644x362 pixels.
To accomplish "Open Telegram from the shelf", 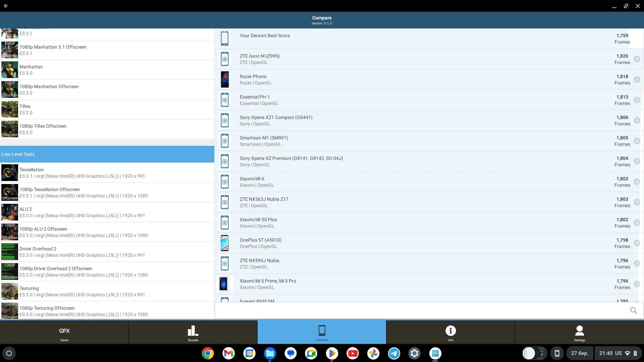I will (394, 353).
